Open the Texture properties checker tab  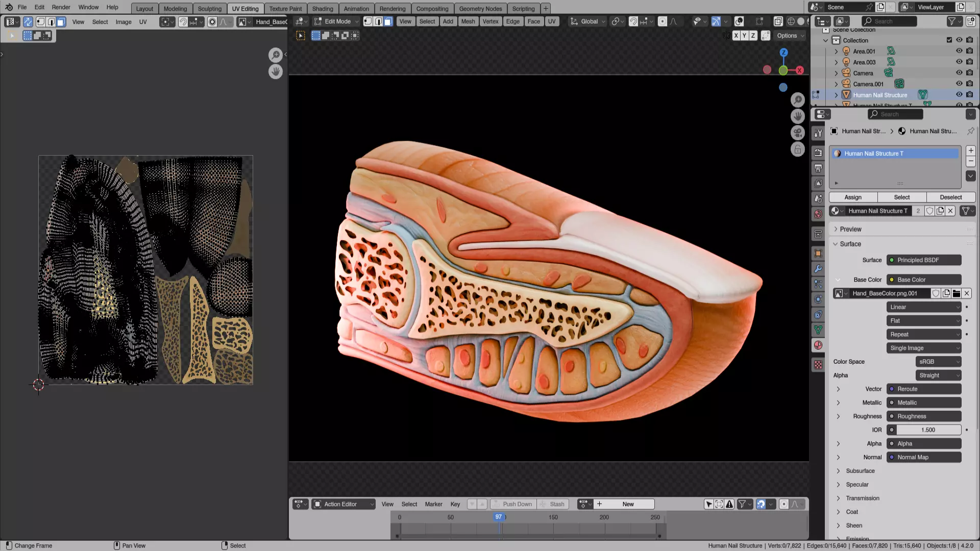[x=818, y=365]
